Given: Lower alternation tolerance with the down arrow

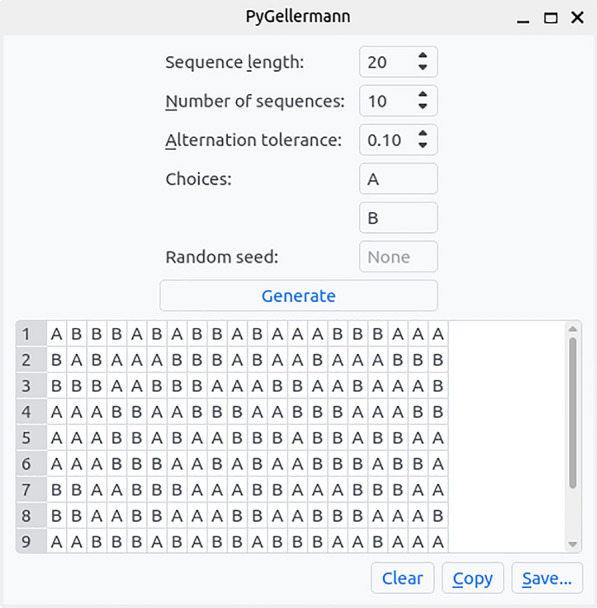Looking at the screenshot, I should coord(423,145).
